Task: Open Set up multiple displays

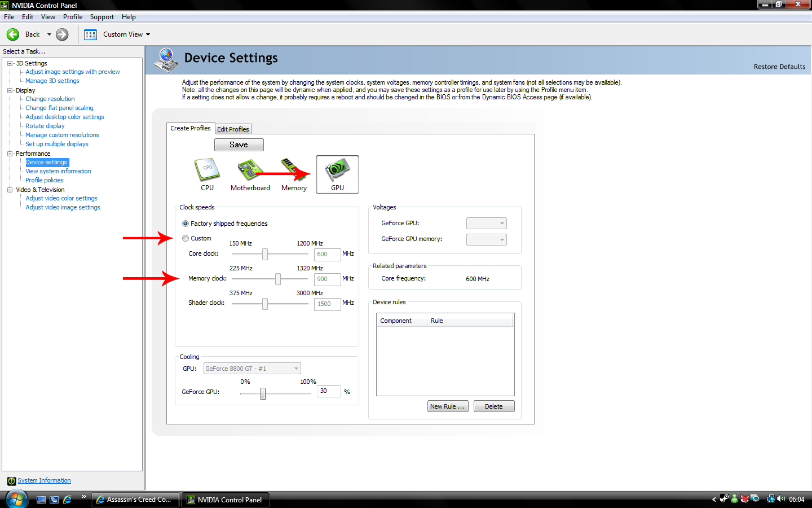Action: 57,144
